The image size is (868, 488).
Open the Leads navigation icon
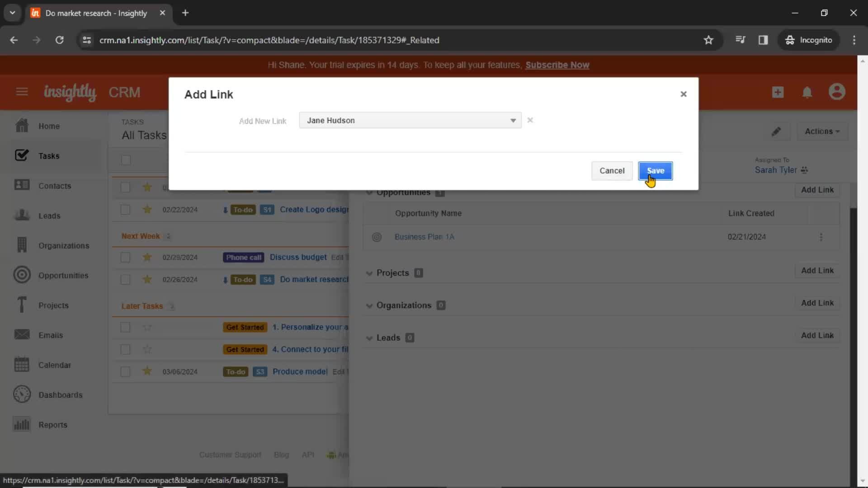(21, 215)
